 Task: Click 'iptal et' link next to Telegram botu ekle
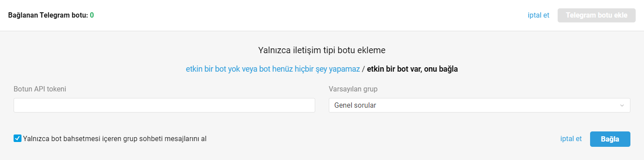click(x=539, y=15)
